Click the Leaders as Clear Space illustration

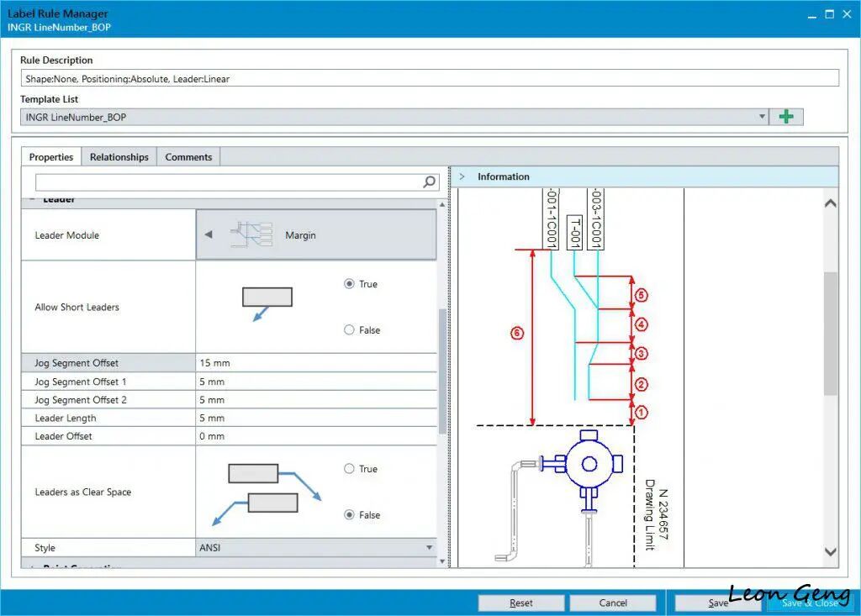click(267, 492)
